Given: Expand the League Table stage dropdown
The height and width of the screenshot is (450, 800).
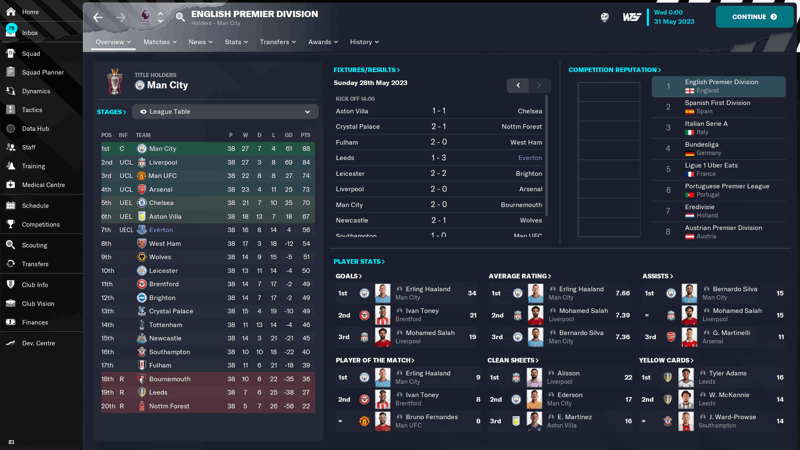Looking at the screenshot, I should coord(225,112).
